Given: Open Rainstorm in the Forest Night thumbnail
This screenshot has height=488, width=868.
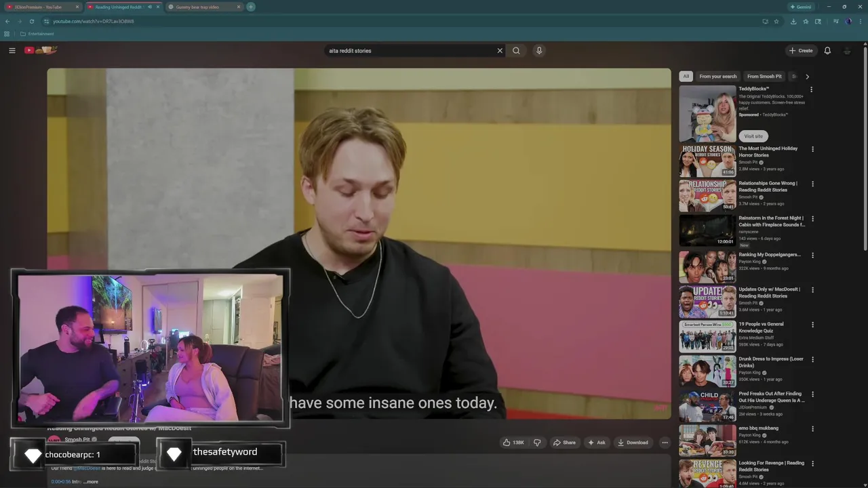Looking at the screenshot, I should tap(707, 230).
